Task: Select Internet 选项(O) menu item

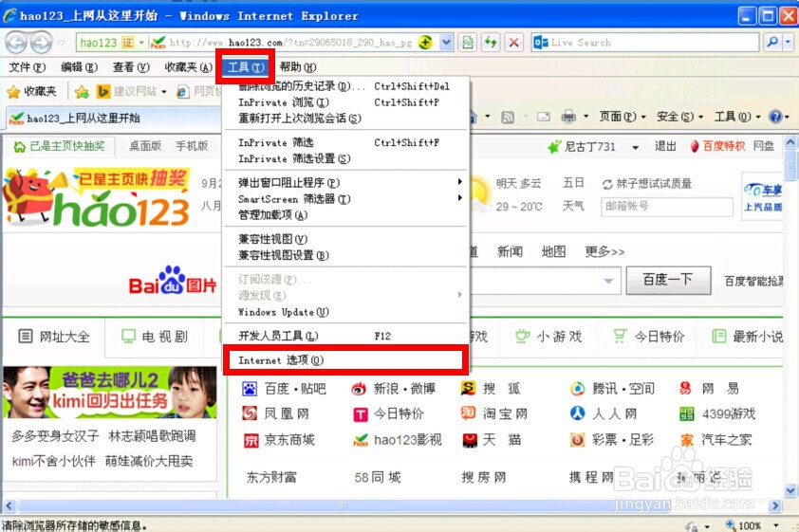Action: click(x=345, y=360)
